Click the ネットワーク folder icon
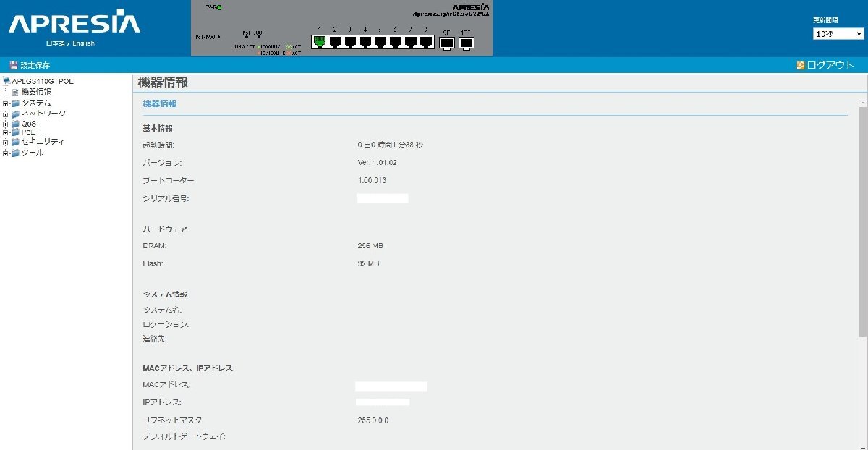 coord(15,114)
